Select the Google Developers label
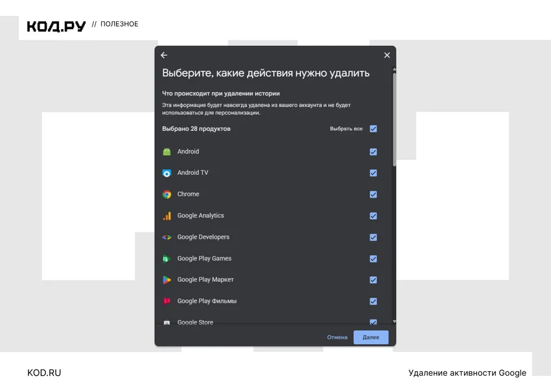The width and height of the screenshot is (551, 392). coord(203,236)
